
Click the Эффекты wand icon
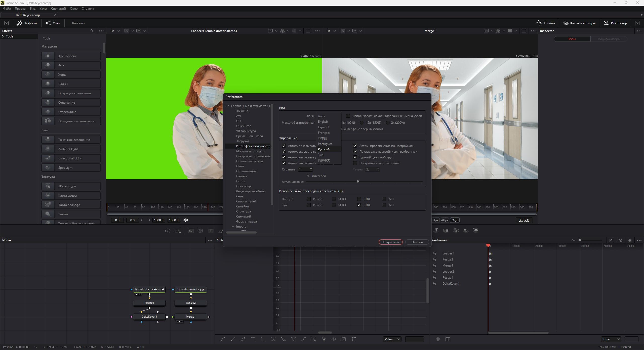(20, 23)
